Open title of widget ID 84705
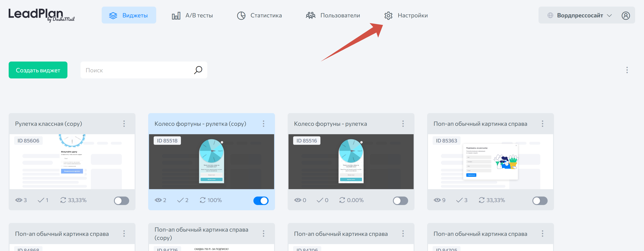The image size is (644, 251). (x=480, y=234)
